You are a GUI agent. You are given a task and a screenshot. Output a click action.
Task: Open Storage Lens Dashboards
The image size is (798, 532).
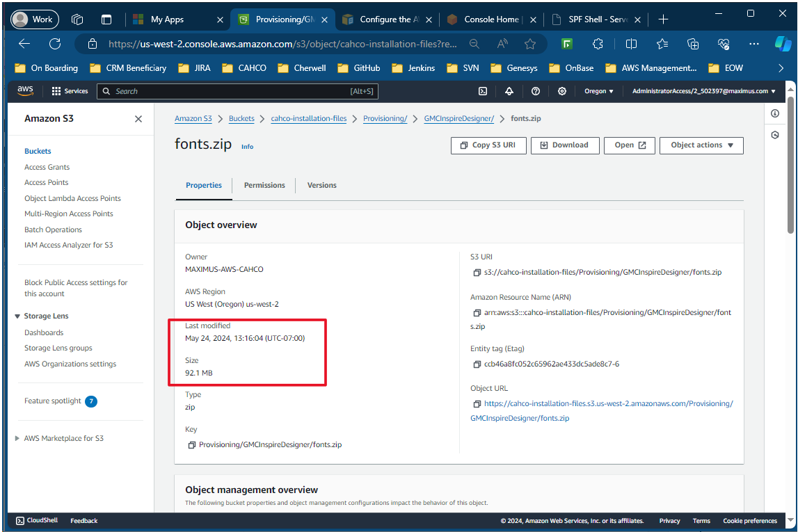coord(44,332)
